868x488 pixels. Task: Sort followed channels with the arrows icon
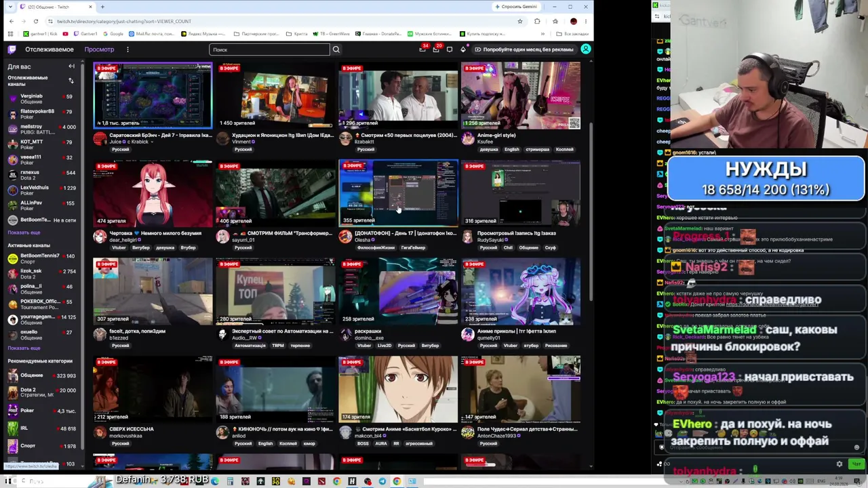point(71,81)
